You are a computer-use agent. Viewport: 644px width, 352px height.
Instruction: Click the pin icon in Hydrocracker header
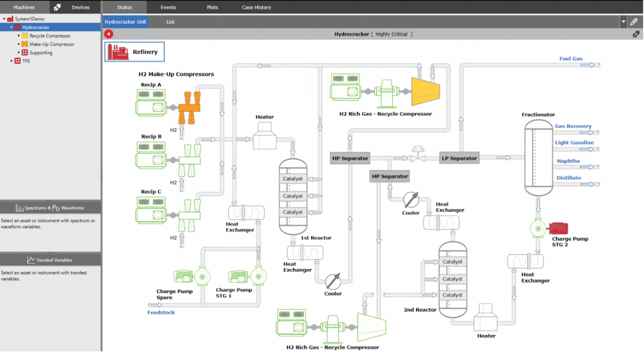pyautogui.click(x=635, y=34)
